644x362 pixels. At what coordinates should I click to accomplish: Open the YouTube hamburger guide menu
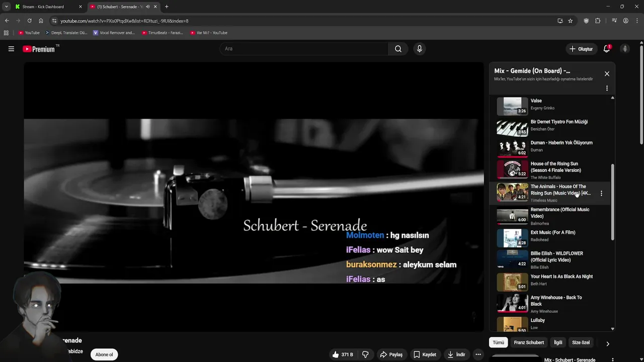tap(11, 49)
